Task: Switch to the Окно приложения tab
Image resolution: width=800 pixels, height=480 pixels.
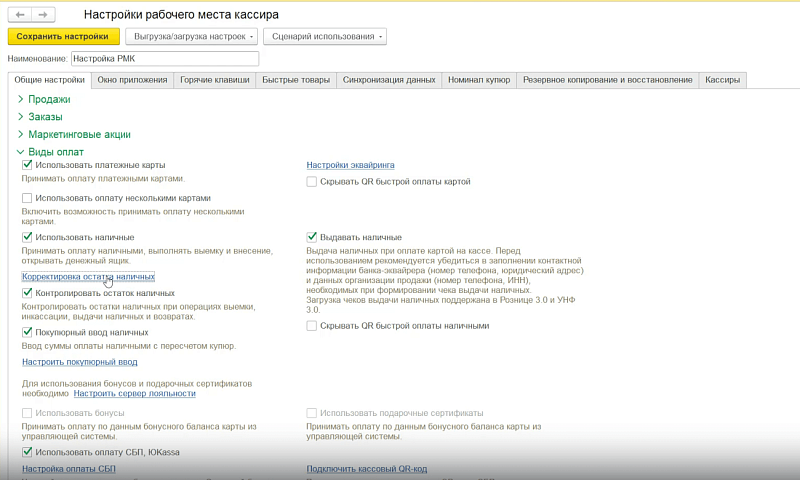Action: pos(132,80)
